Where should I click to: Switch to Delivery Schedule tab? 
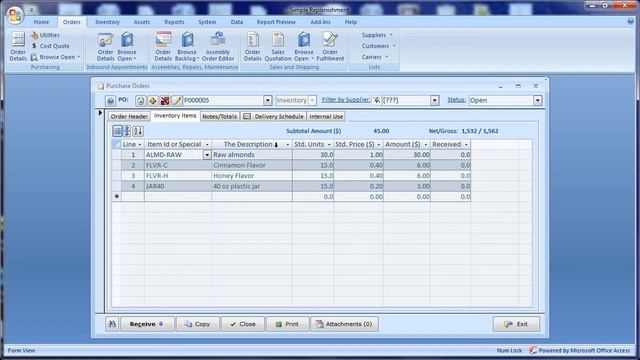pyautogui.click(x=273, y=116)
